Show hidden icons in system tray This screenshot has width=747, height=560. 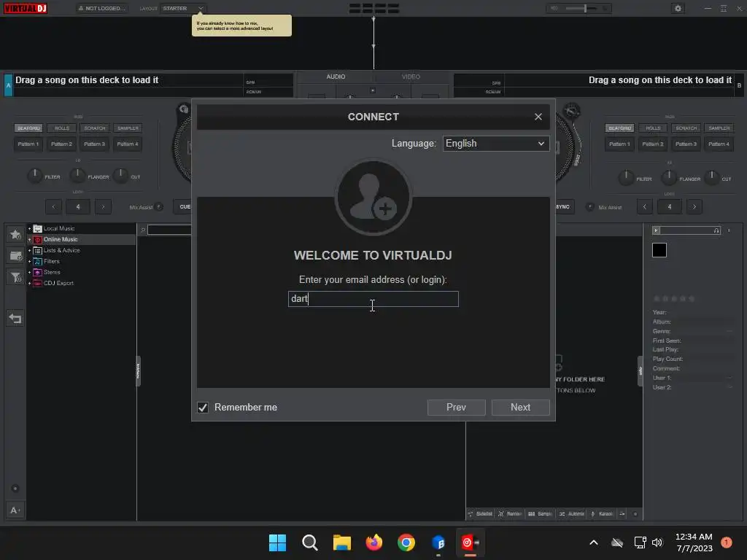594,542
